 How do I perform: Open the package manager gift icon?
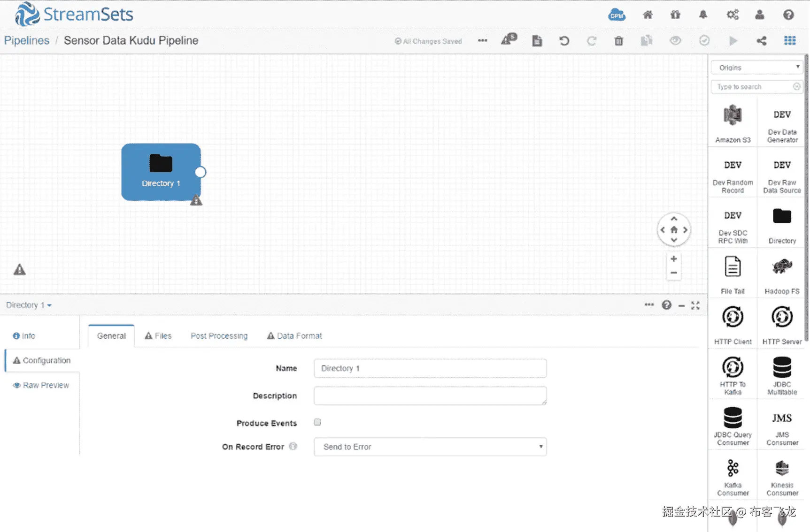pos(675,15)
